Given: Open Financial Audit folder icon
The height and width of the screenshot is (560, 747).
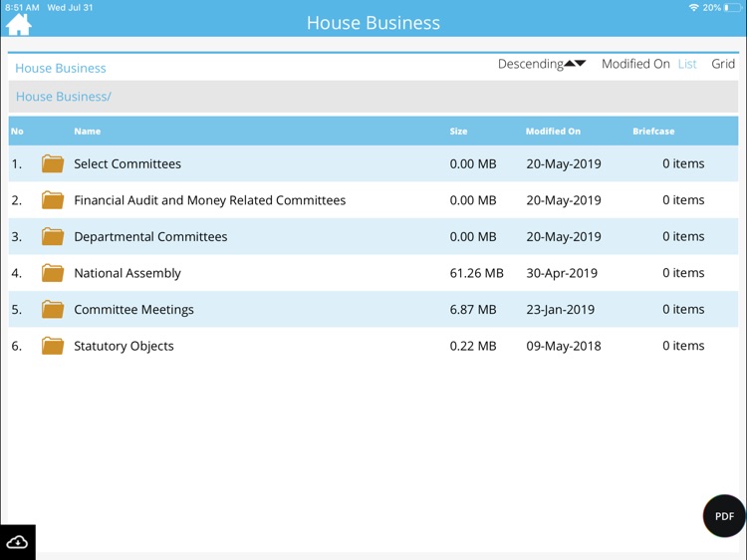Looking at the screenshot, I should pyautogui.click(x=53, y=200).
